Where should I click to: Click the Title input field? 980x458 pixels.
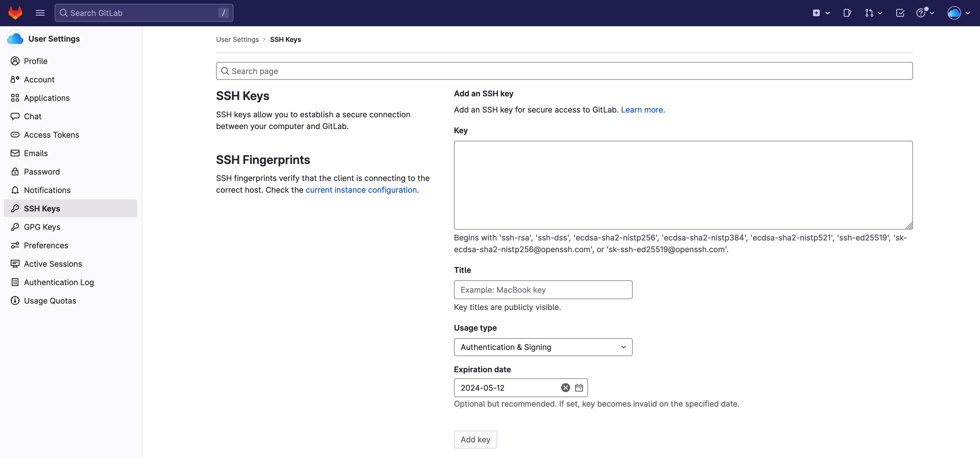coord(542,290)
